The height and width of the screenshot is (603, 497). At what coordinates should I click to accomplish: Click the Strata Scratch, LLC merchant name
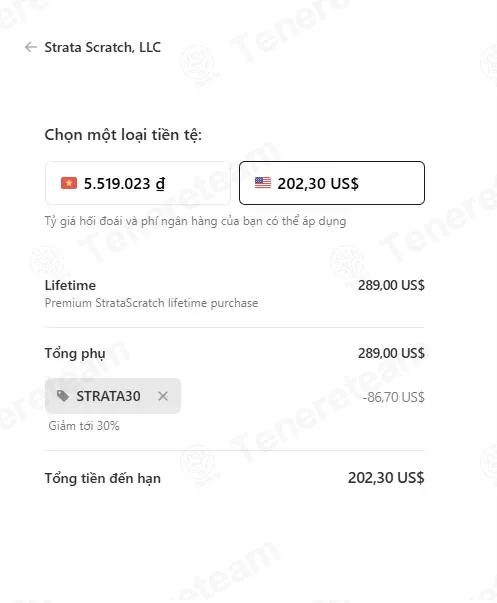coord(103,47)
